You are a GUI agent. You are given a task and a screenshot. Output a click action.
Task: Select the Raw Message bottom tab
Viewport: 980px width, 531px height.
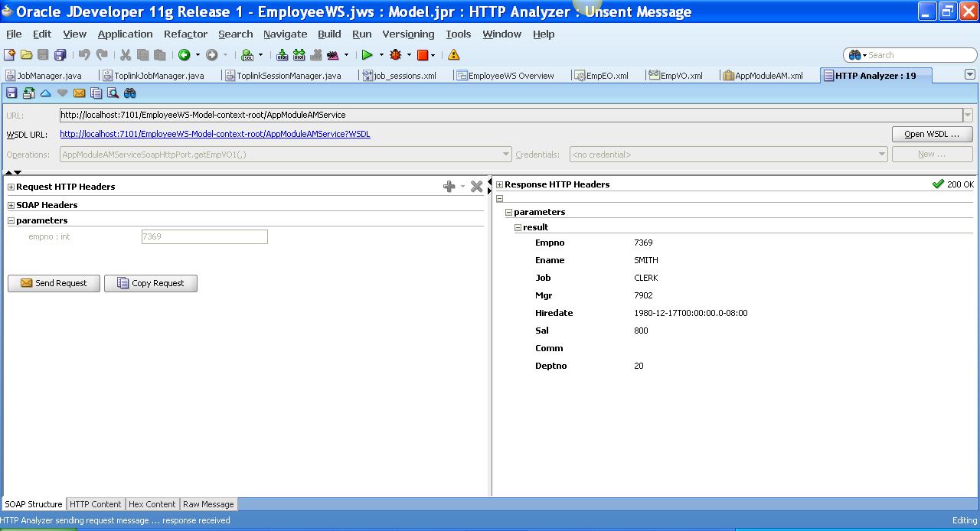point(208,504)
